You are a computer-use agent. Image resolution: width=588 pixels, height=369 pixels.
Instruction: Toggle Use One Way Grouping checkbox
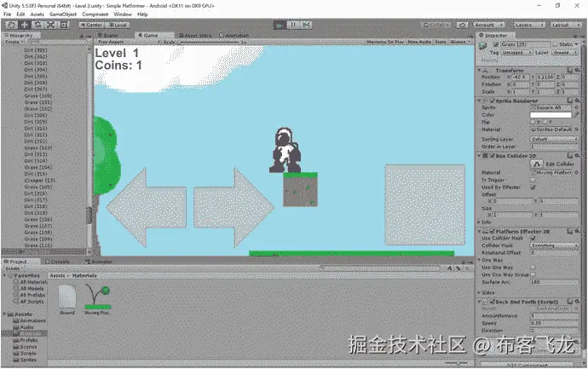[x=533, y=274]
